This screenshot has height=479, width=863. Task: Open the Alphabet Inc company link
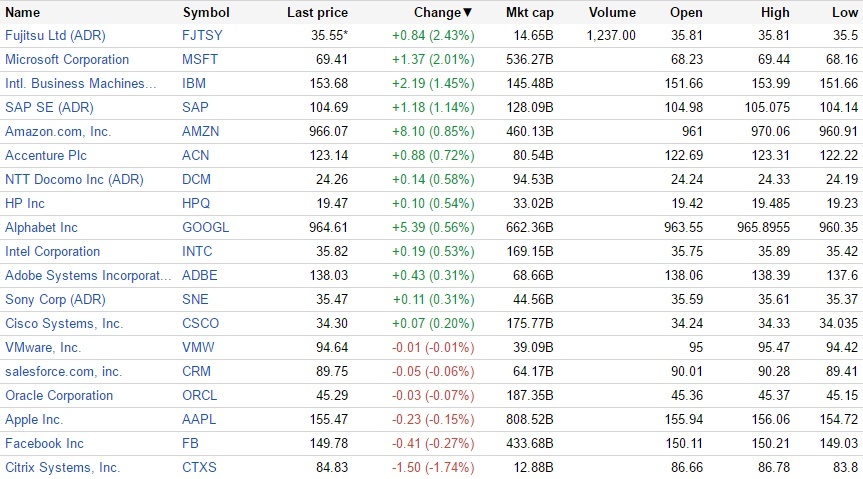41,227
